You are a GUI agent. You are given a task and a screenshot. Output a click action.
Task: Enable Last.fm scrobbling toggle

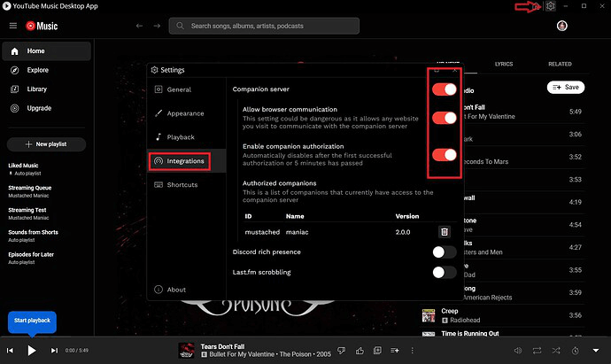pyautogui.click(x=445, y=272)
